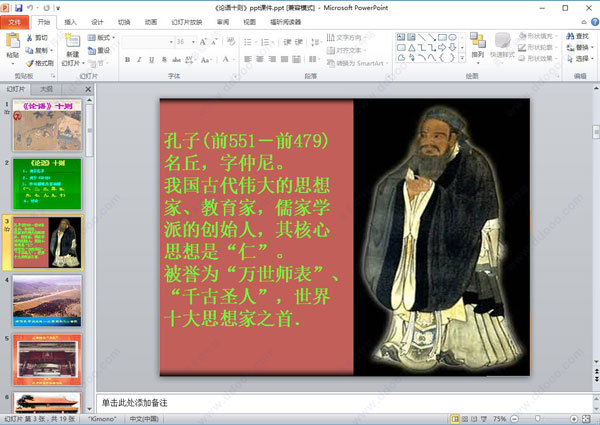Open the Layout (版式) dropdown
This screenshot has height=425, width=600.
click(x=101, y=37)
